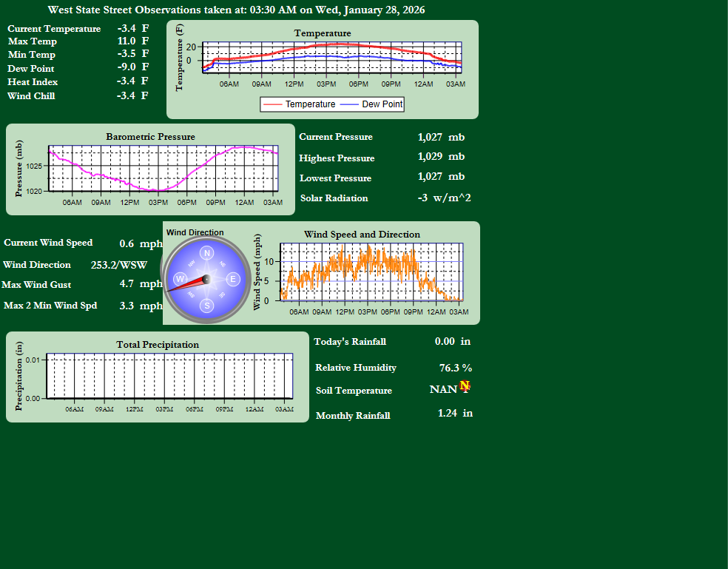This screenshot has height=569, width=728.
Task: Click the W marker on the compass
Action: coord(181,279)
